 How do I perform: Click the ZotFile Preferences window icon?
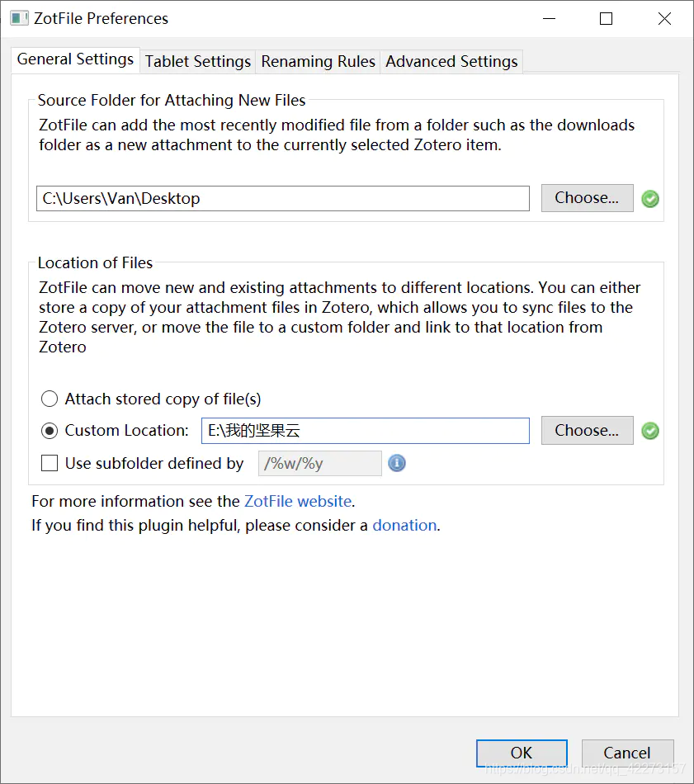[19, 18]
